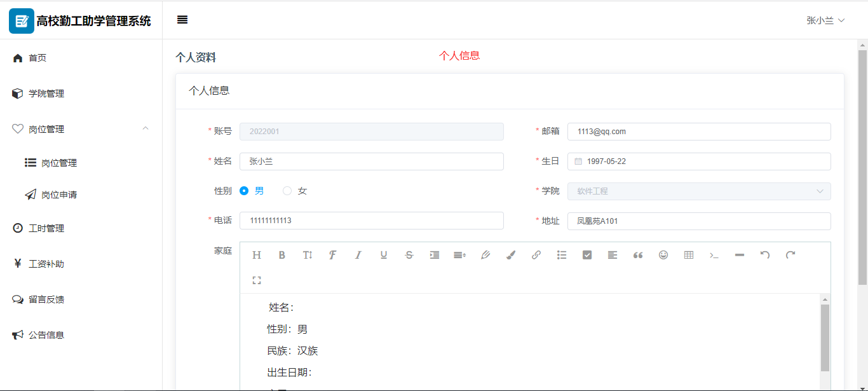Open the 学院 dropdown
The width and height of the screenshot is (868, 391).
(x=698, y=191)
